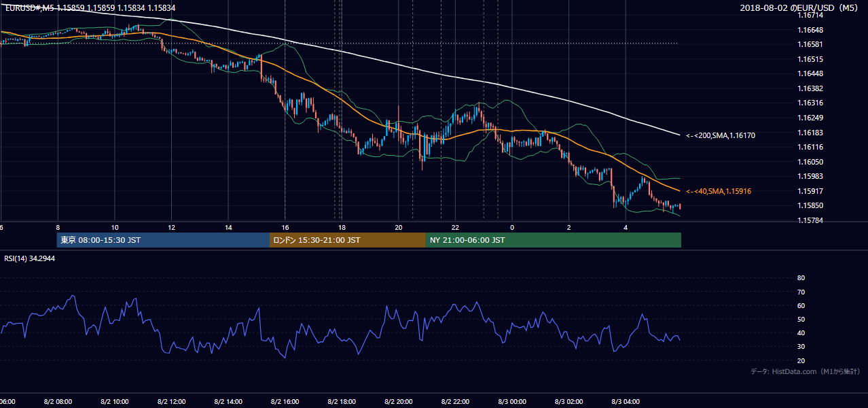
Task: Click the bottom axis label 8/2 22:00
Action: pyautogui.click(x=455, y=401)
